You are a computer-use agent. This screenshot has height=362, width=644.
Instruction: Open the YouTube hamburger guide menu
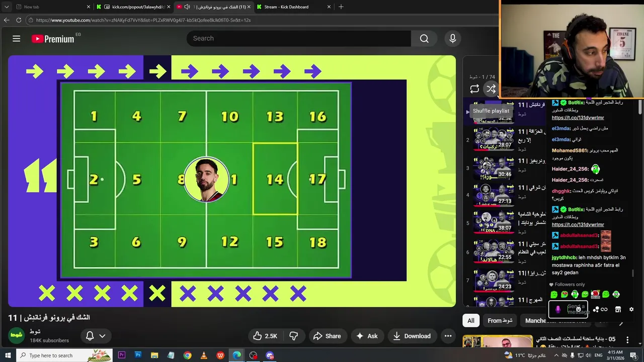16,39
